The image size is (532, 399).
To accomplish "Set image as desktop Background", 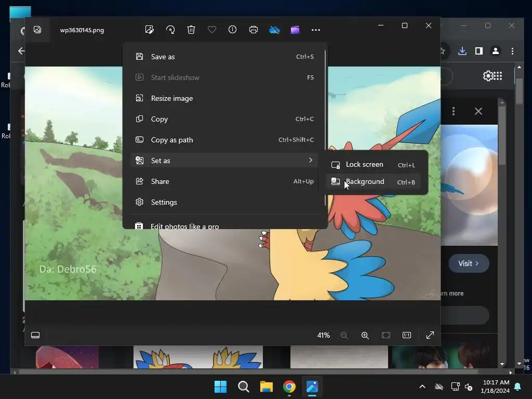I will click(373, 182).
